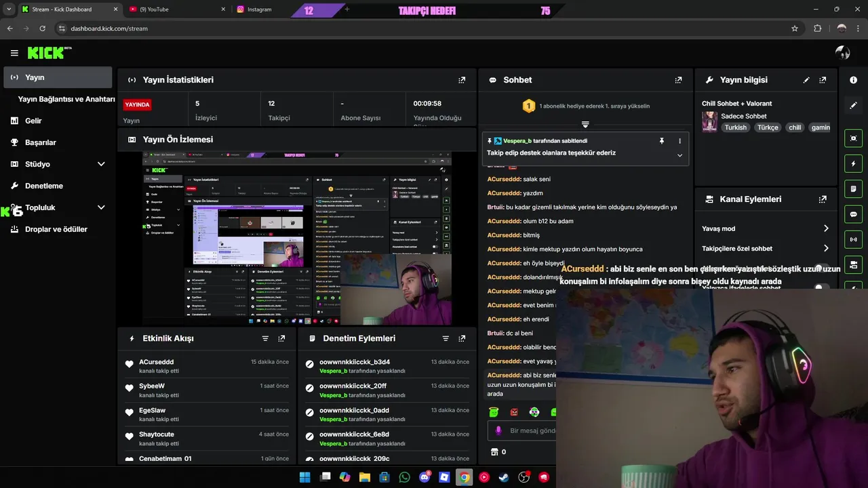This screenshot has height=488, width=868.
Task: Bookmark this page with star icon
Action: 795,28
